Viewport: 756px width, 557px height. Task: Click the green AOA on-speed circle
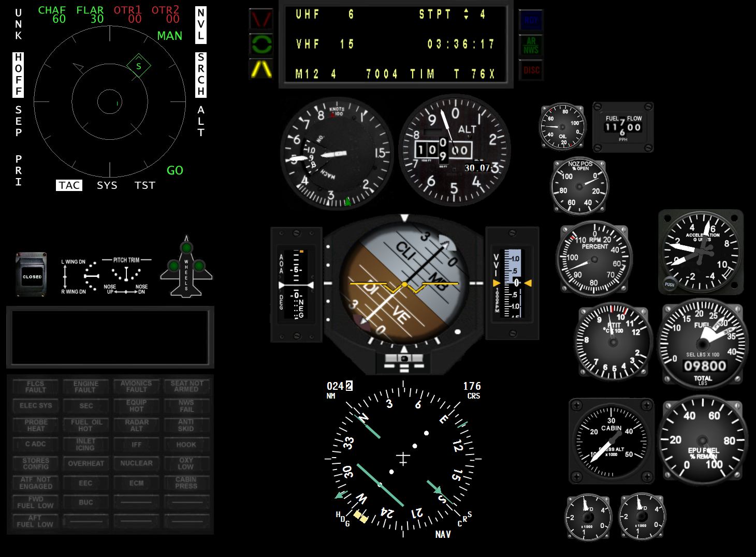[x=261, y=45]
